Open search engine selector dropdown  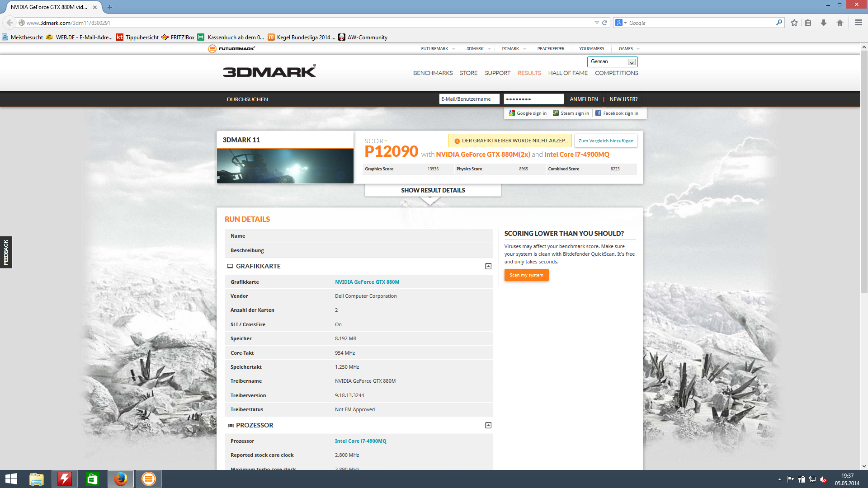click(621, 23)
